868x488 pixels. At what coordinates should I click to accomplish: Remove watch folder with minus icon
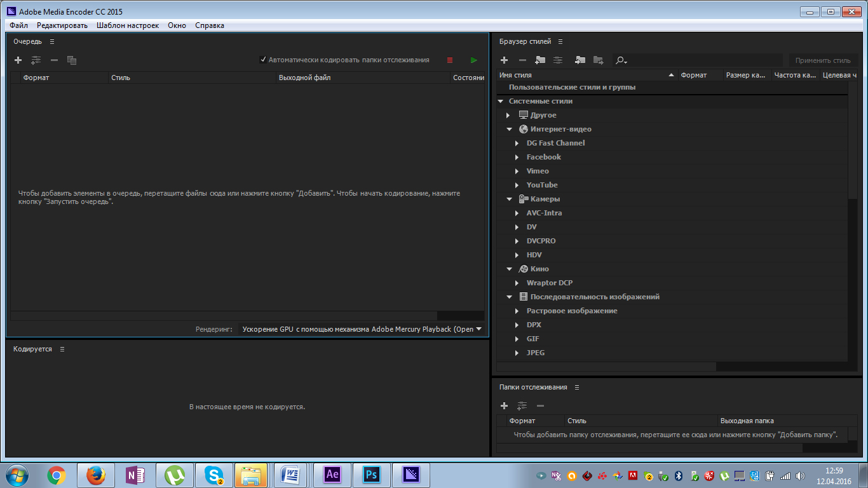pos(540,405)
